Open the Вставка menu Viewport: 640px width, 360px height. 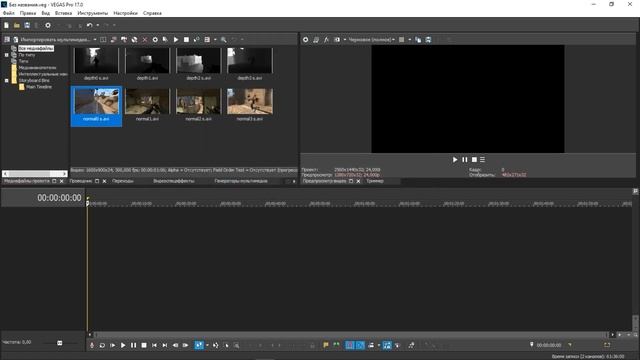coord(63,13)
